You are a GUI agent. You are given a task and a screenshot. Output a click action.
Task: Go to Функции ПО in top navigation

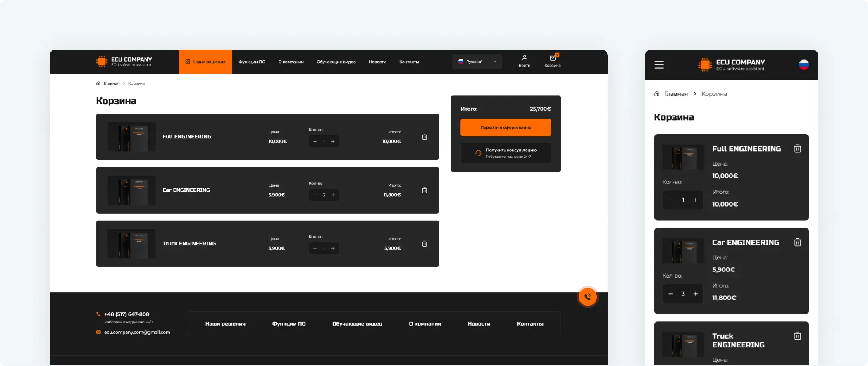point(252,62)
